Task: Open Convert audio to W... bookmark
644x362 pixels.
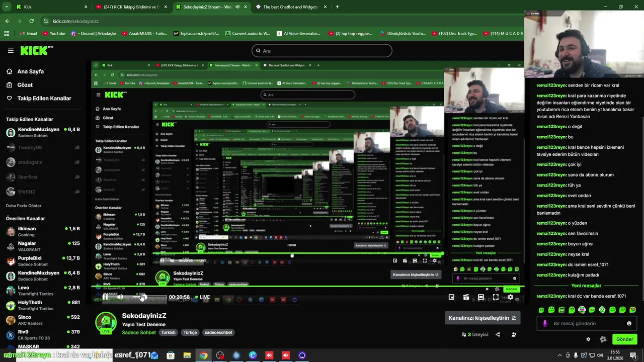Action: coord(248,34)
